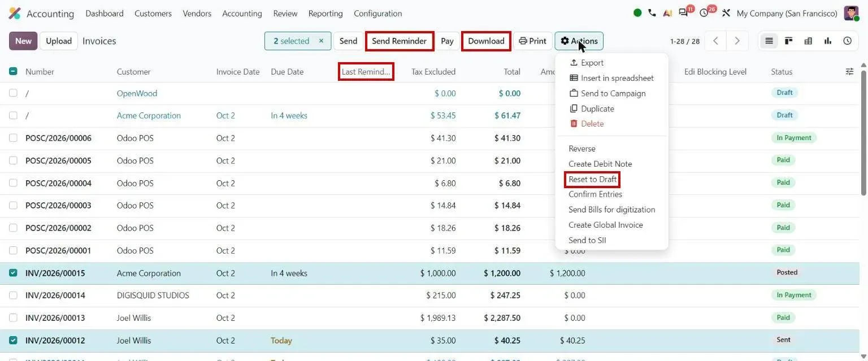Click the In Payment status on INV/2026/00014
The image size is (868, 361).
(793, 295)
